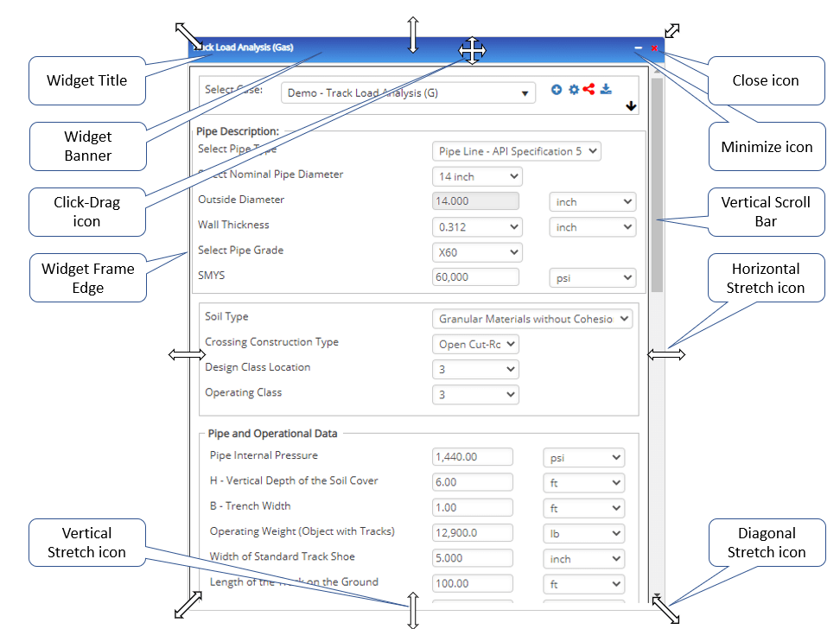Open the Outside Diameter unit dropdown

click(x=593, y=201)
